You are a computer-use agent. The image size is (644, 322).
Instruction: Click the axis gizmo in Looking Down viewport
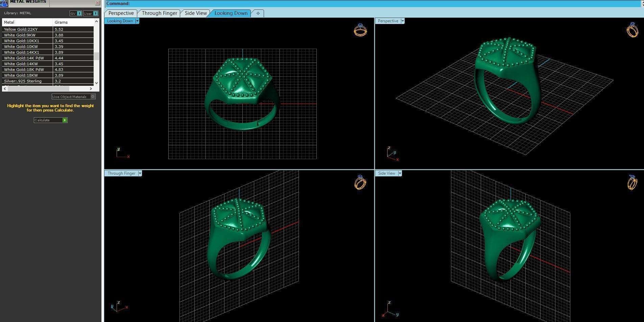pyautogui.click(x=123, y=153)
